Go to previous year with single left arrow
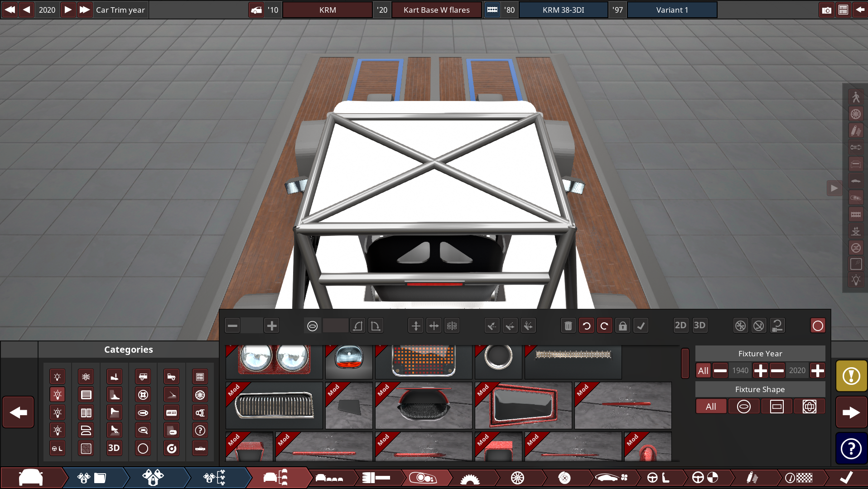The image size is (868, 489). click(27, 10)
